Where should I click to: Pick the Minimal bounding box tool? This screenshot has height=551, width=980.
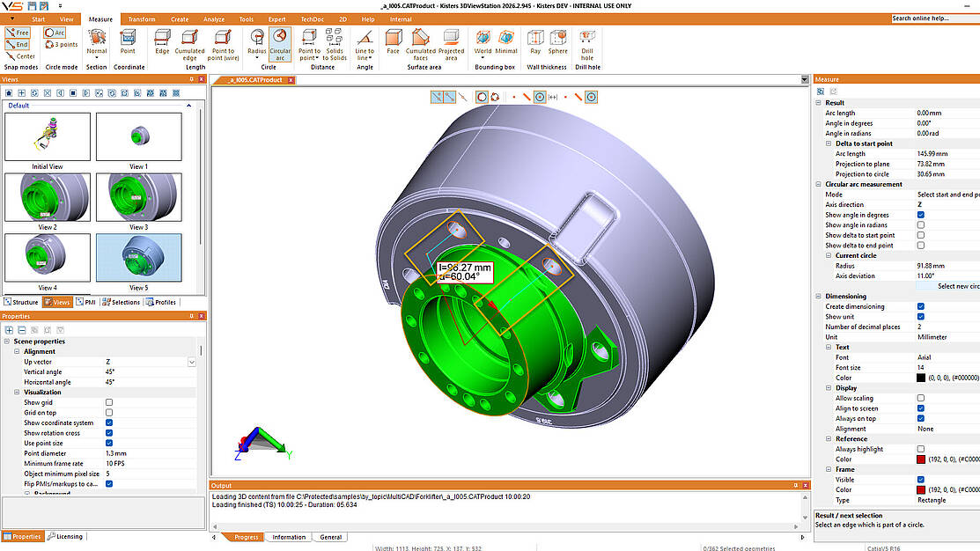click(506, 42)
